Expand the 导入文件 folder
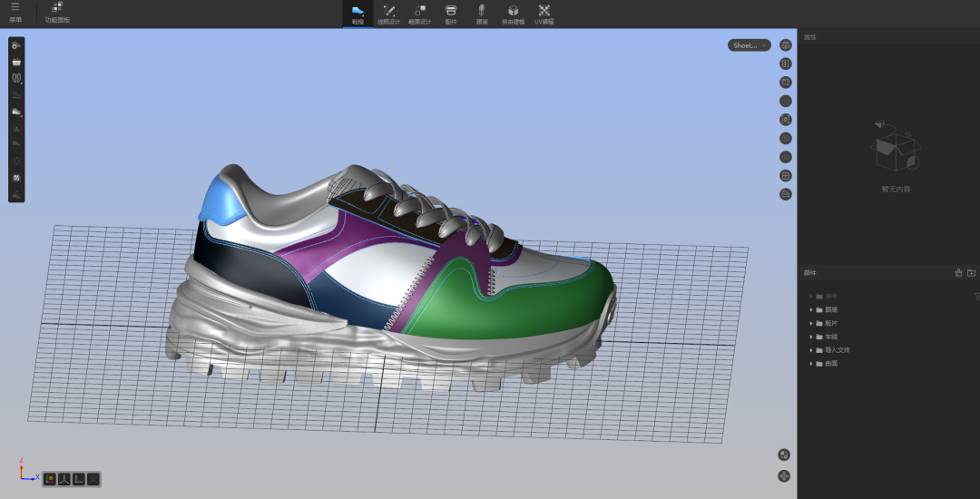980x499 pixels. [x=810, y=350]
